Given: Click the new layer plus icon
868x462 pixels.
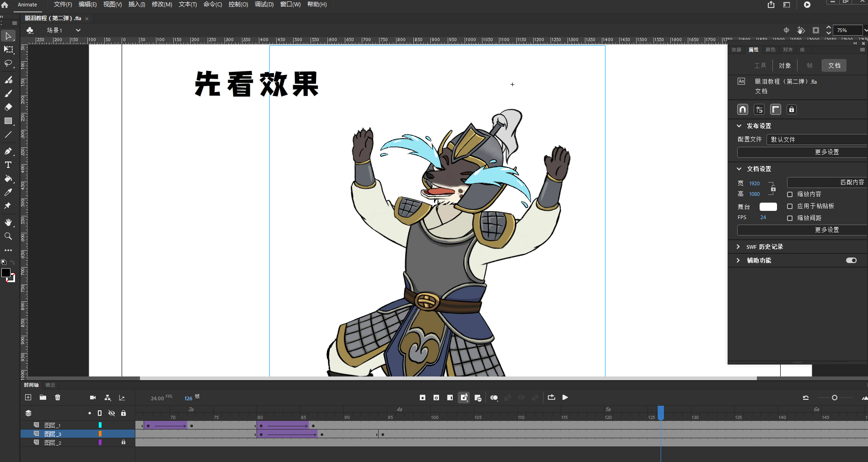Looking at the screenshot, I should click(28, 398).
